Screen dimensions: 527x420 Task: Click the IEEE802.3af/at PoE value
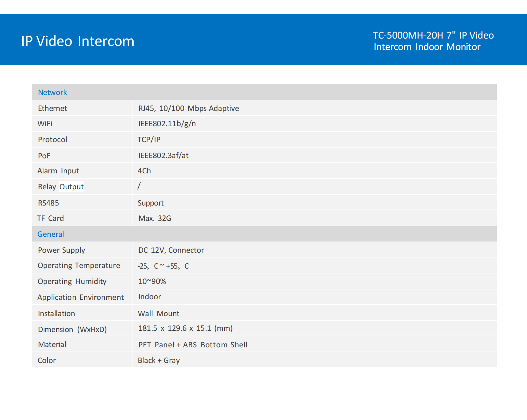click(163, 156)
